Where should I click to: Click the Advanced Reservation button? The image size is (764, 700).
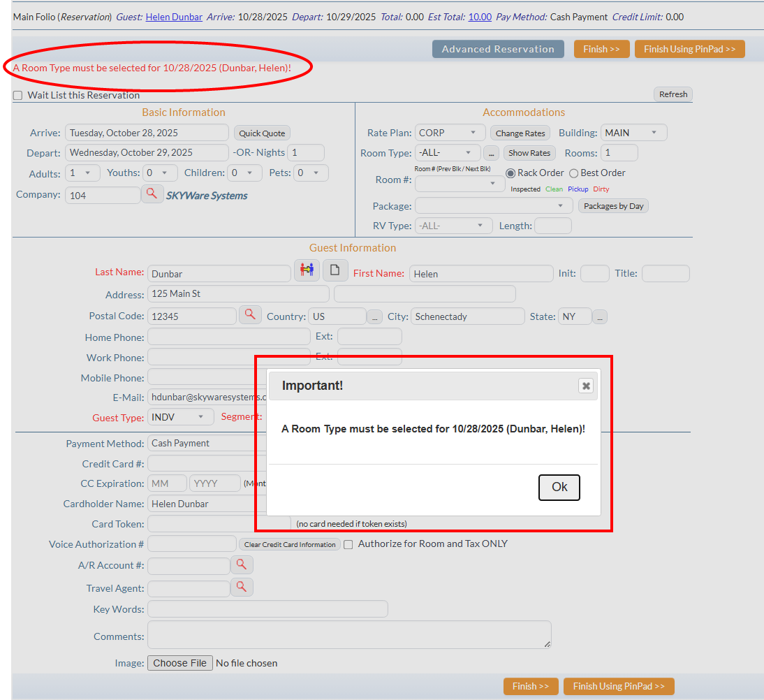(498, 49)
